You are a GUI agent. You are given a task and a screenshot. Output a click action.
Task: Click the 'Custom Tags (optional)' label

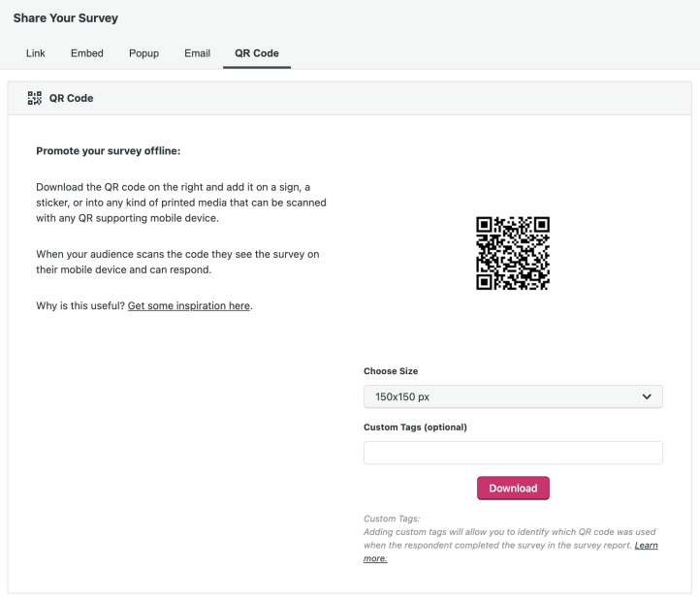[x=415, y=427]
